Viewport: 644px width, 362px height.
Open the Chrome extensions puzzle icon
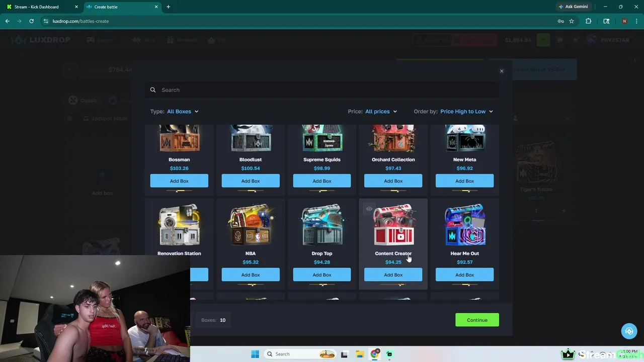588,21
